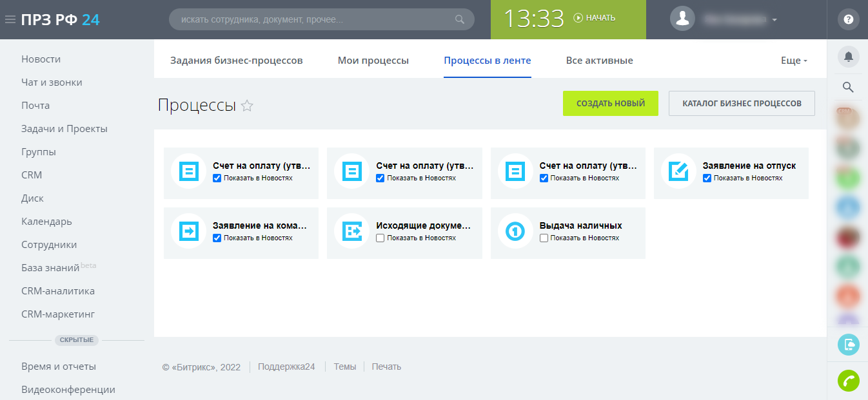Enable Показать в Новостях for Исходящие документы
The width and height of the screenshot is (868, 400).
pos(380,238)
